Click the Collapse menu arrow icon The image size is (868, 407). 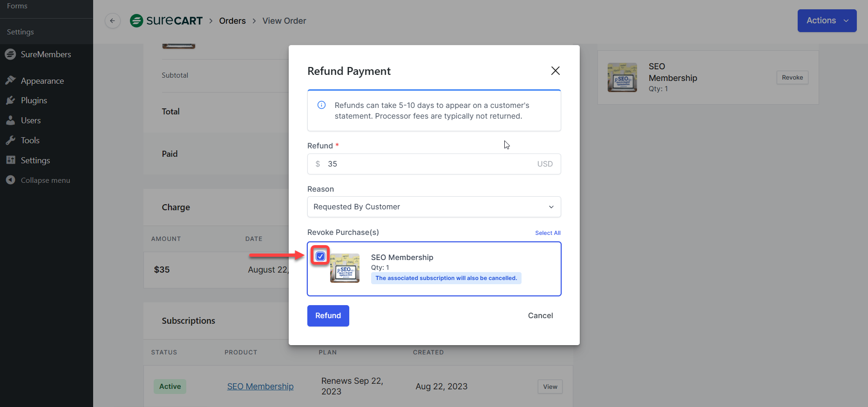click(x=10, y=180)
